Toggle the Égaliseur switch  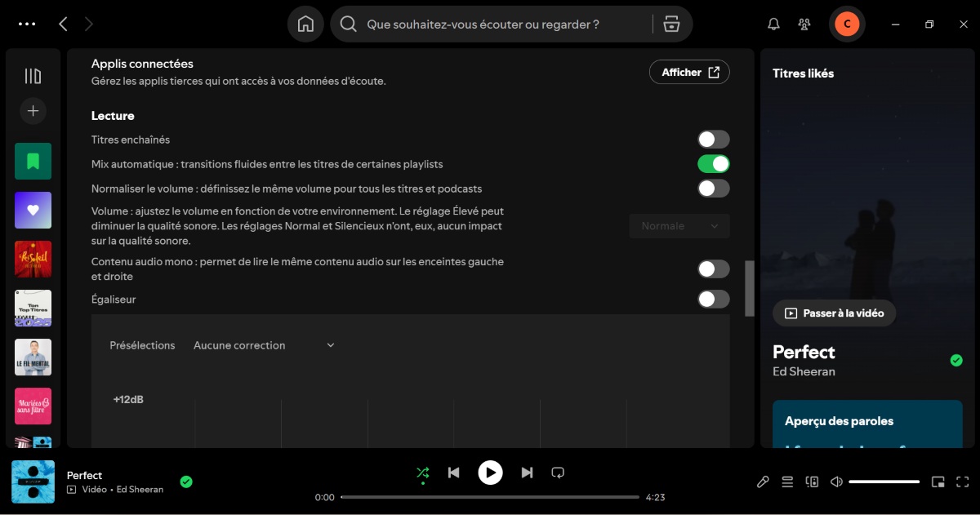tap(713, 299)
